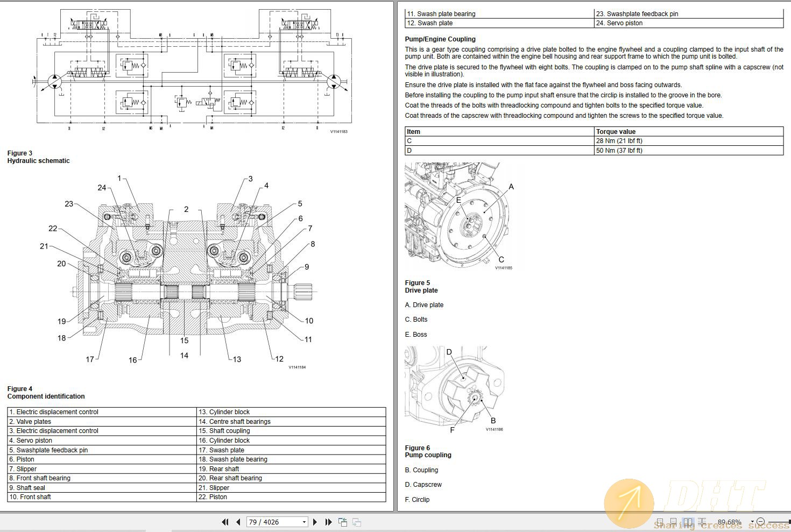
Task: Click the 'F. Circlip' legend text
Action: (417, 500)
